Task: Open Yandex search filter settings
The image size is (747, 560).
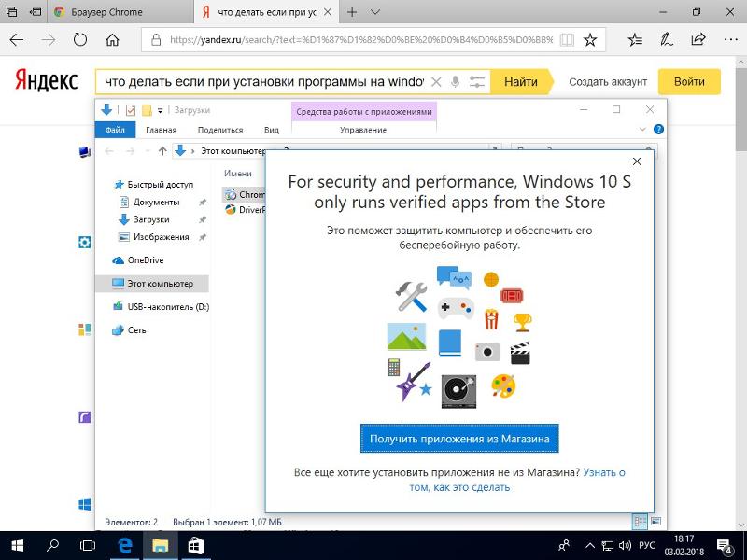Action: (477, 82)
